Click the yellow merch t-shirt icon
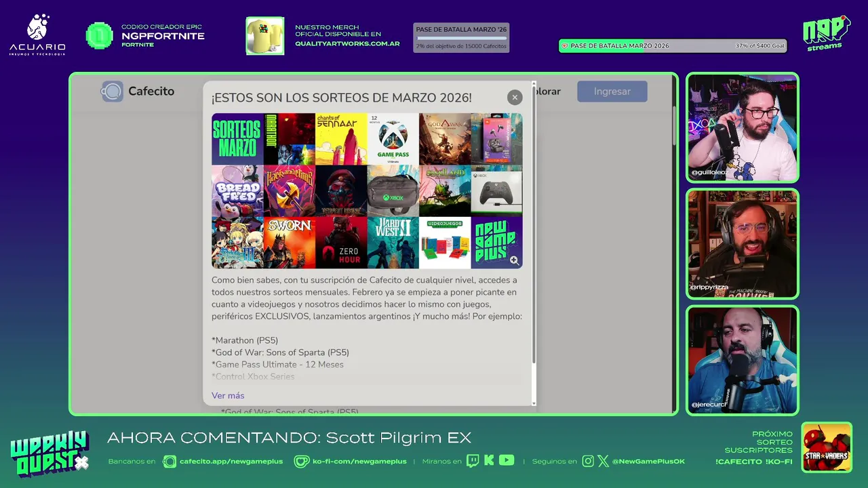 click(x=264, y=36)
